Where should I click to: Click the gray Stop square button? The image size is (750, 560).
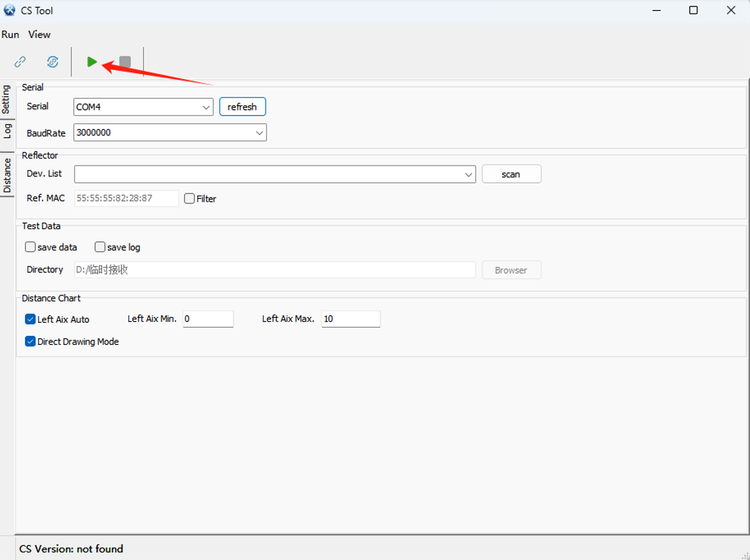point(125,62)
